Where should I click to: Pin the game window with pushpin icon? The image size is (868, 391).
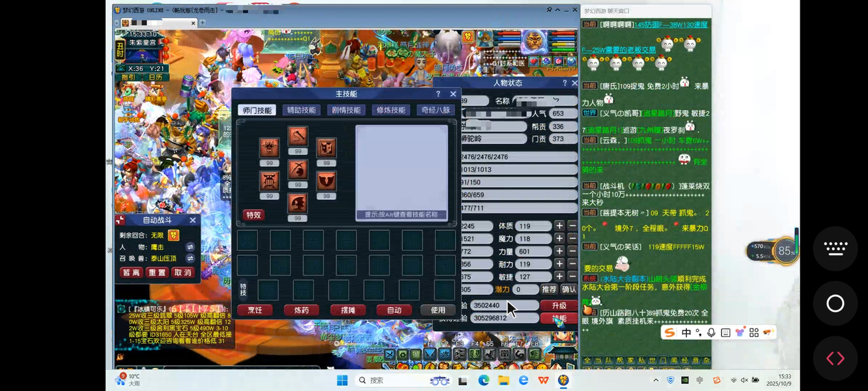[549, 10]
